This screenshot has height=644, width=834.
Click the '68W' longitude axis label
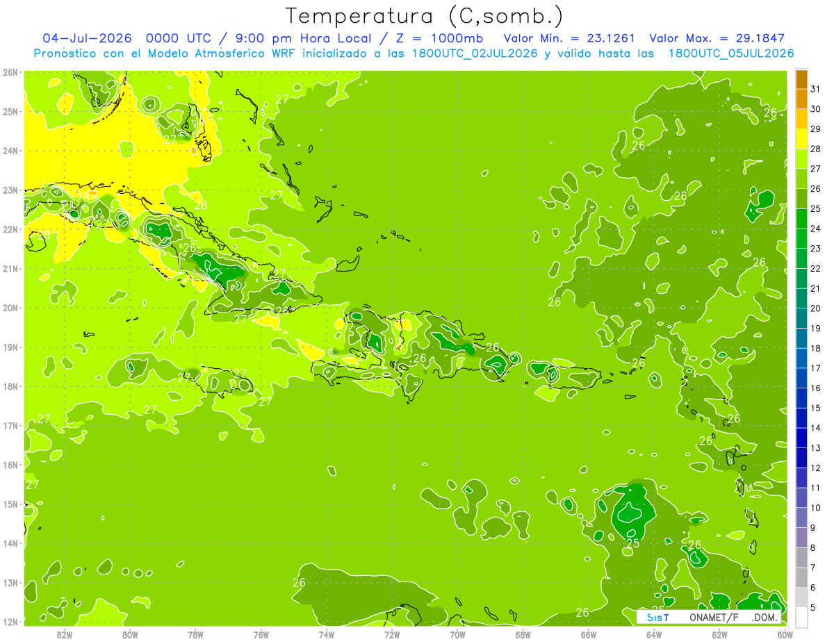523,634
